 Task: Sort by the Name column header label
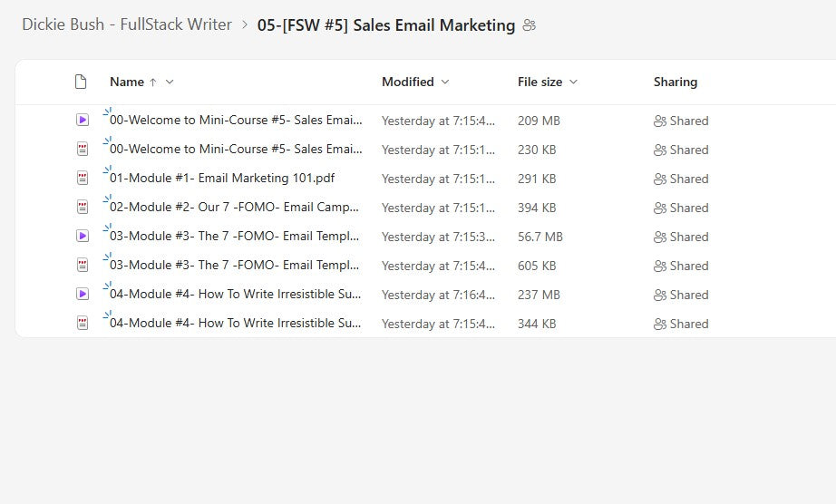[127, 82]
